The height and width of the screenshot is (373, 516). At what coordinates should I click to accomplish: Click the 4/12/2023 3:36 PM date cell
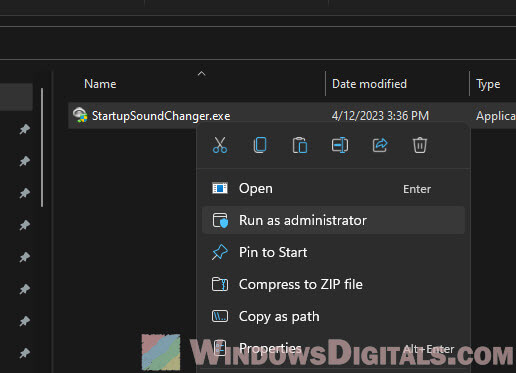pos(380,116)
